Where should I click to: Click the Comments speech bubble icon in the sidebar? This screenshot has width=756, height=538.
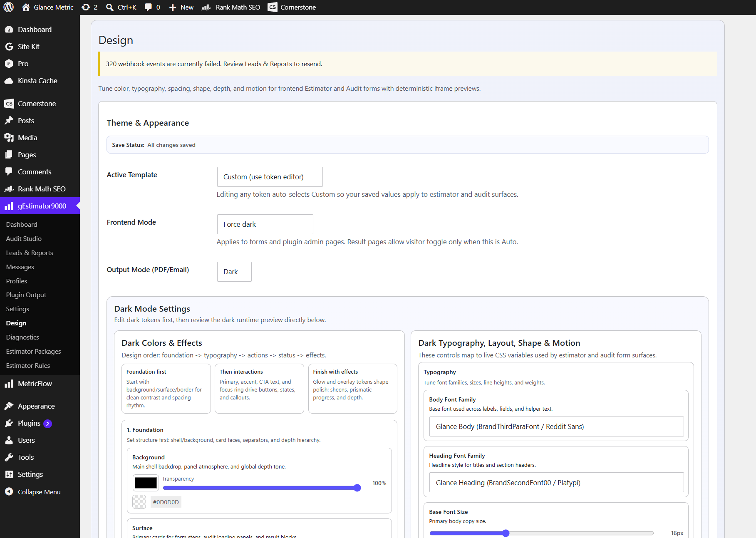tap(9, 172)
